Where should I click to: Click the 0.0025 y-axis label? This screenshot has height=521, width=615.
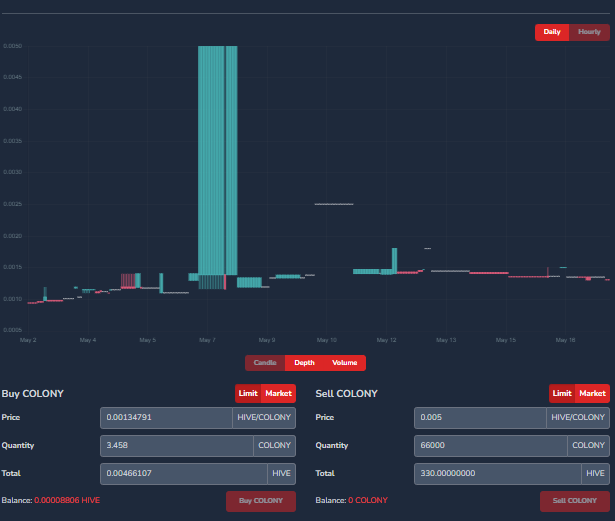(13, 204)
